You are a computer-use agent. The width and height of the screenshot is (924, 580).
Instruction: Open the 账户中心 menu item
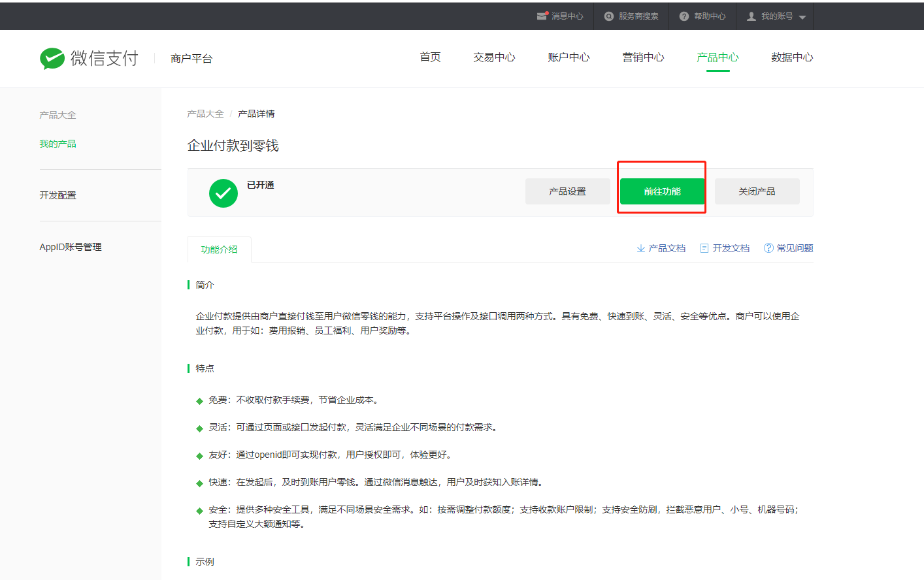[x=569, y=57]
